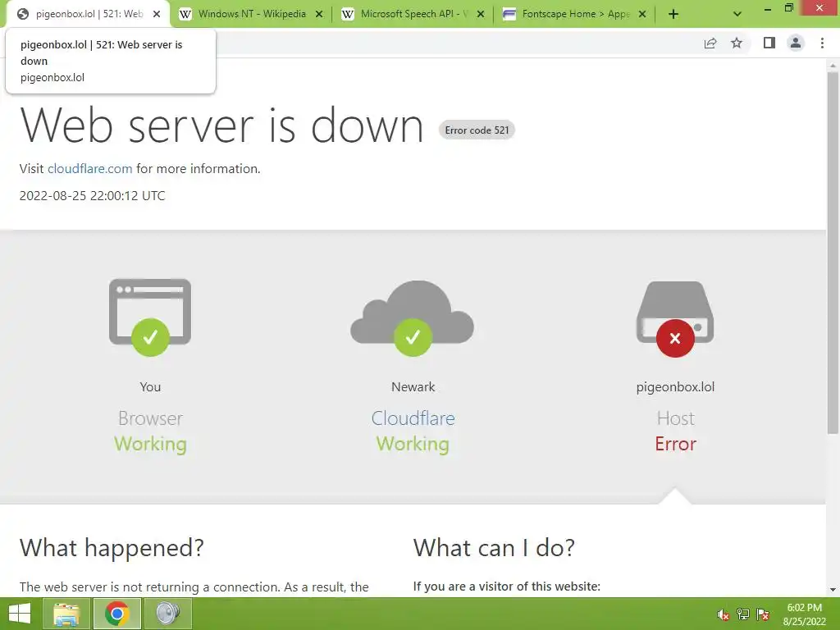This screenshot has height=630, width=840.
Task: Close the pigeonbox.lol tab
Action: click(x=157, y=14)
